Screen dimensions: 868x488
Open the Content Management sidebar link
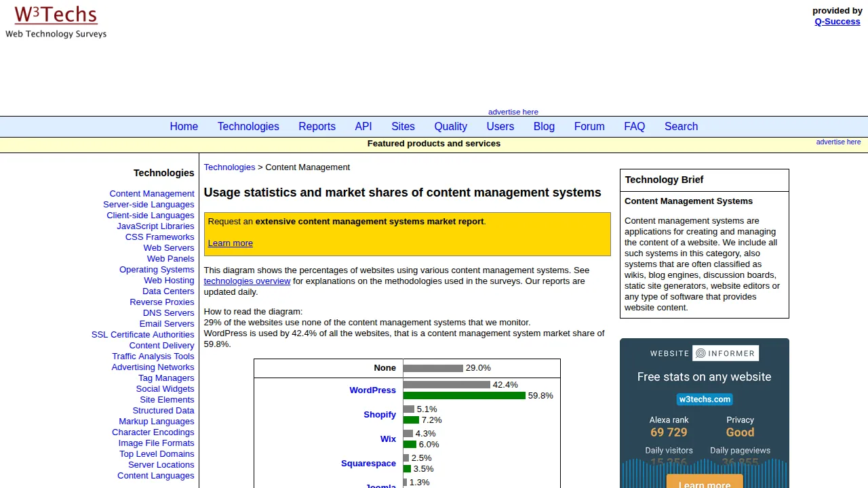click(x=152, y=194)
